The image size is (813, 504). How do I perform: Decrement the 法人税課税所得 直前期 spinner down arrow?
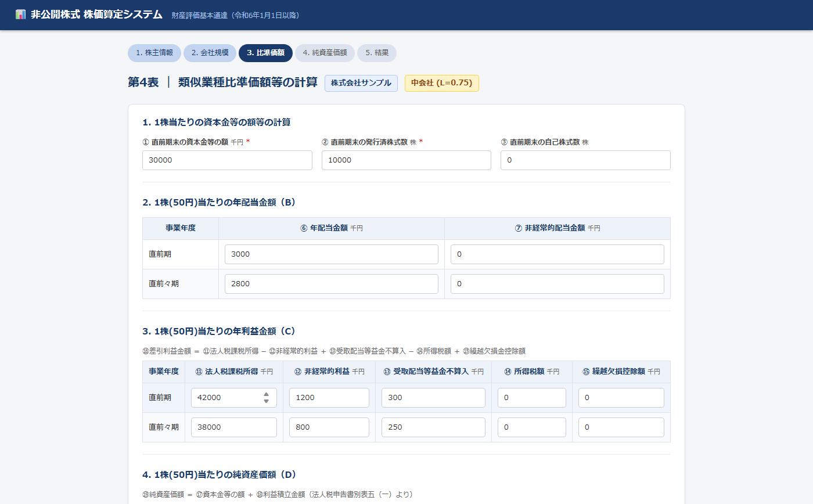tap(266, 401)
